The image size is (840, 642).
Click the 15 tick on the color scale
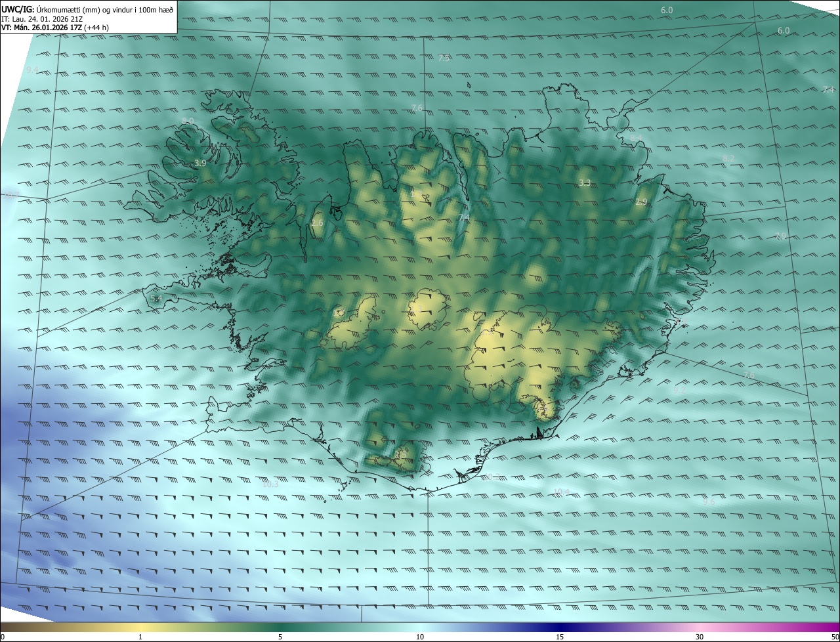tap(560, 637)
